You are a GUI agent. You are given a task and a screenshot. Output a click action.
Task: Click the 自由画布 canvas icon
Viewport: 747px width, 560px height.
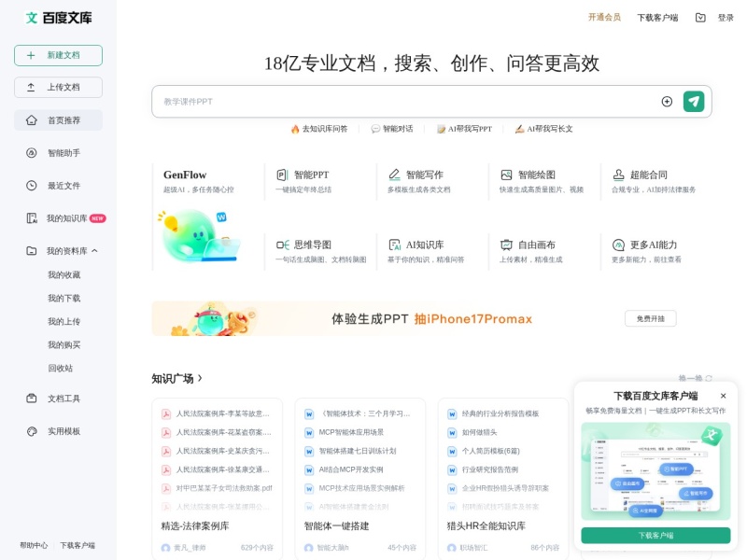tap(506, 245)
